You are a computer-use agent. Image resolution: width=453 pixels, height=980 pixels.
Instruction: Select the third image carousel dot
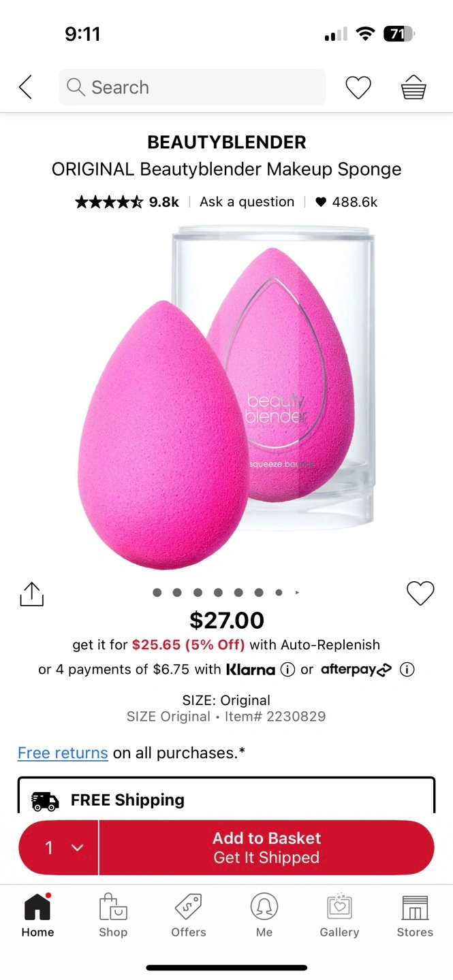pyautogui.click(x=198, y=593)
